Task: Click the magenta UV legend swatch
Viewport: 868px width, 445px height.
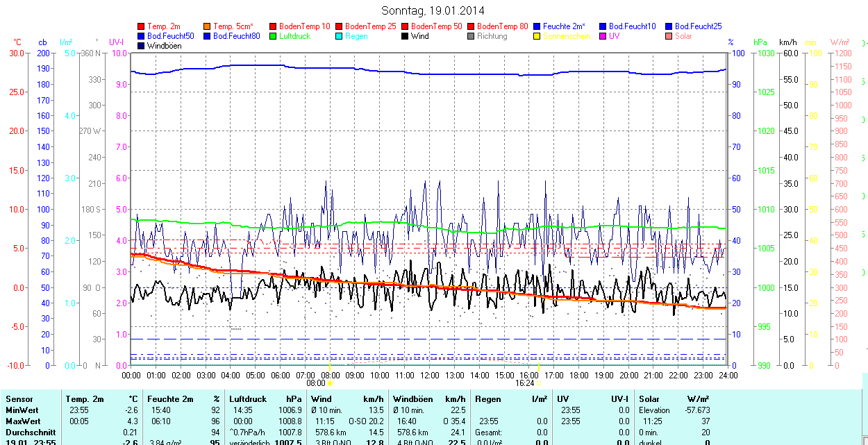Action: [603, 36]
